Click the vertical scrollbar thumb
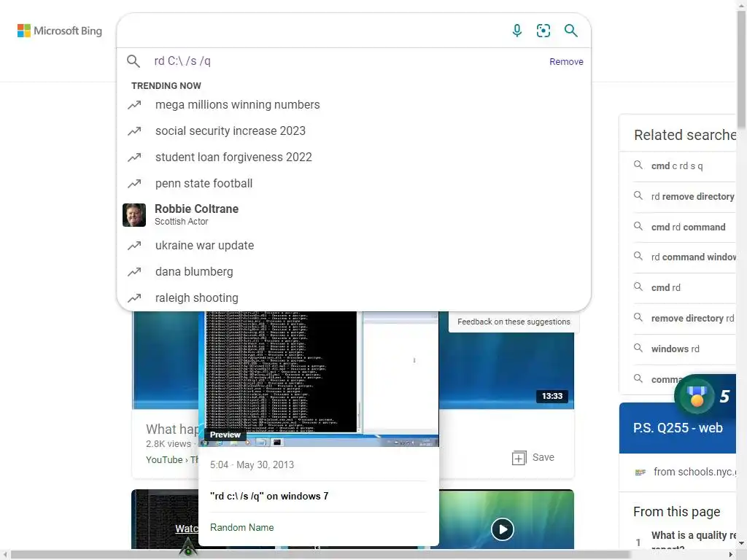This screenshot has height=560, width=747. click(x=741, y=69)
